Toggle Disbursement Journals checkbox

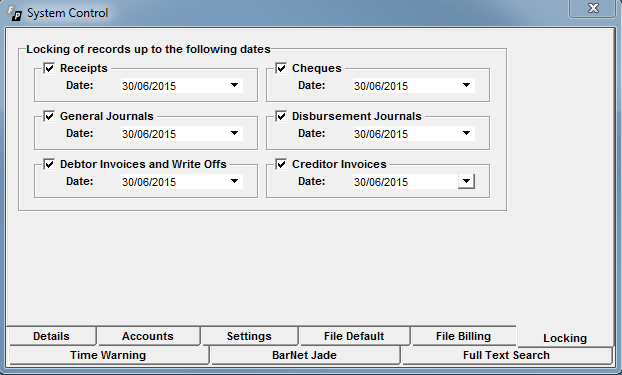coord(281,116)
